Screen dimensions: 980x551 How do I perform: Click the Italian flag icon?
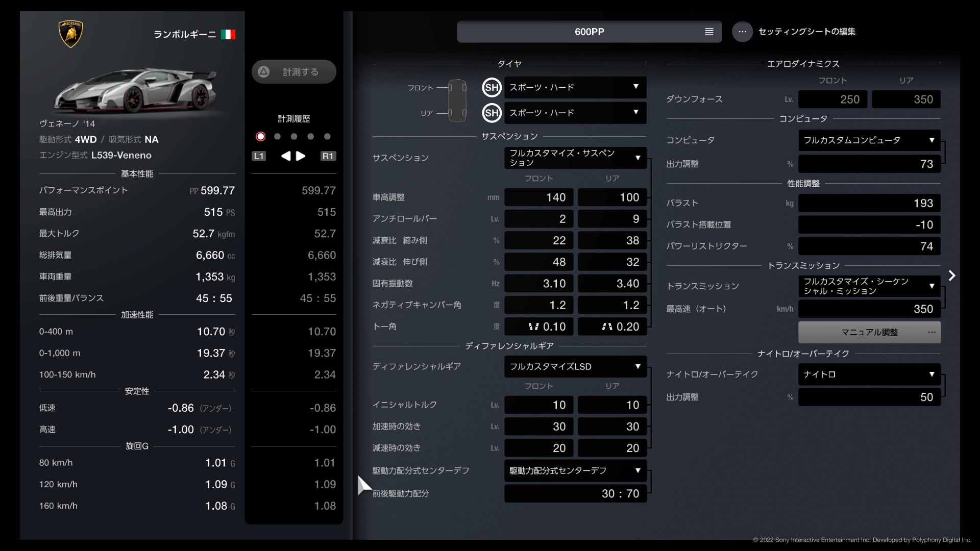pyautogui.click(x=228, y=34)
